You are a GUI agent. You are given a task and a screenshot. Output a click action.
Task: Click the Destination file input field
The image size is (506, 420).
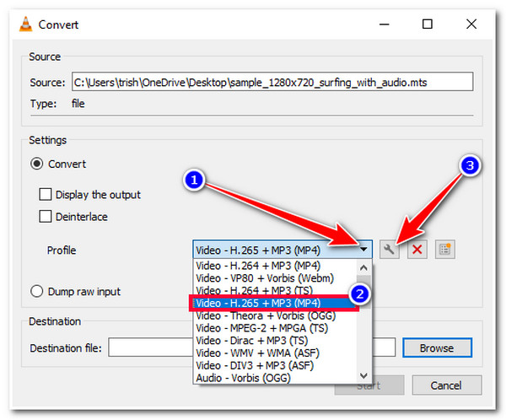click(x=251, y=347)
